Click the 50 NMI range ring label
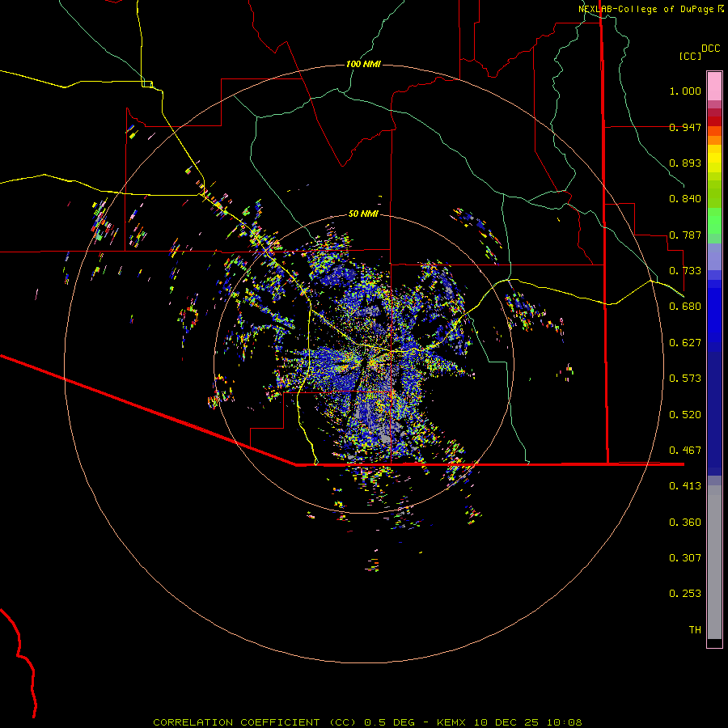 pyautogui.click(x=363, y=214)
